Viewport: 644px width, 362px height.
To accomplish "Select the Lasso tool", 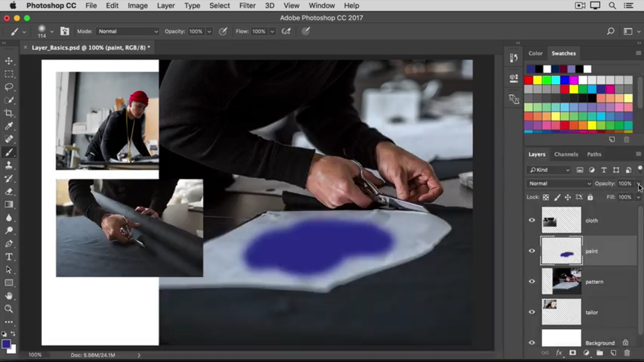I will coord(9,87).
